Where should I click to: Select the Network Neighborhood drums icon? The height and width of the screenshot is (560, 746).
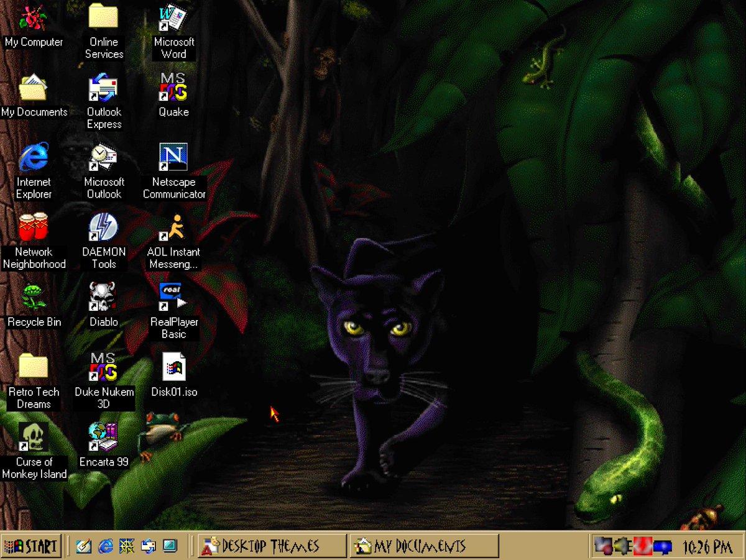34,227
